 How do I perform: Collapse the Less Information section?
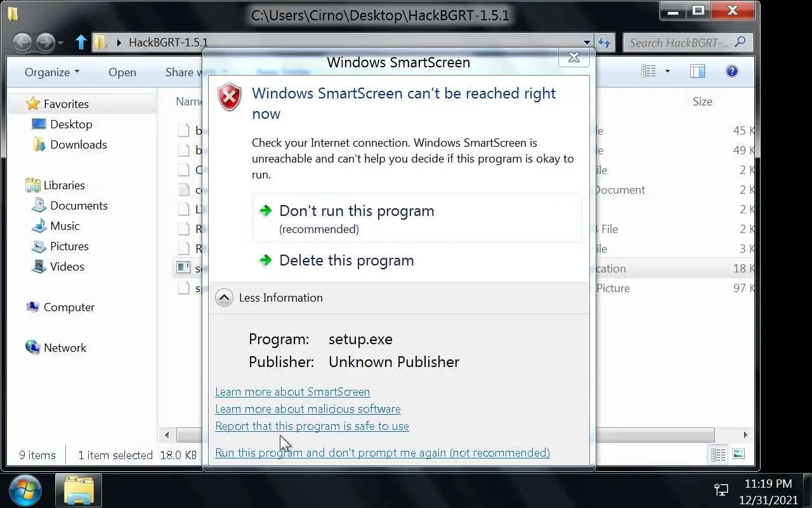coord(224,297)
